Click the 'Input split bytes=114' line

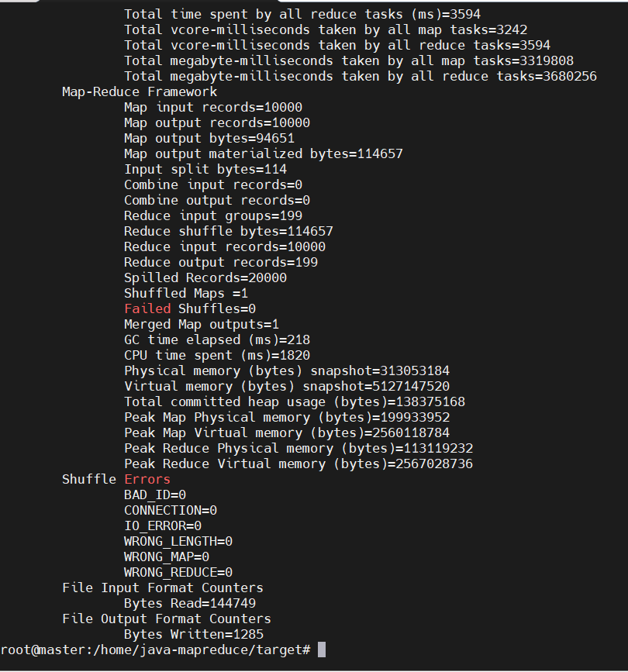[x=205, y=169]
